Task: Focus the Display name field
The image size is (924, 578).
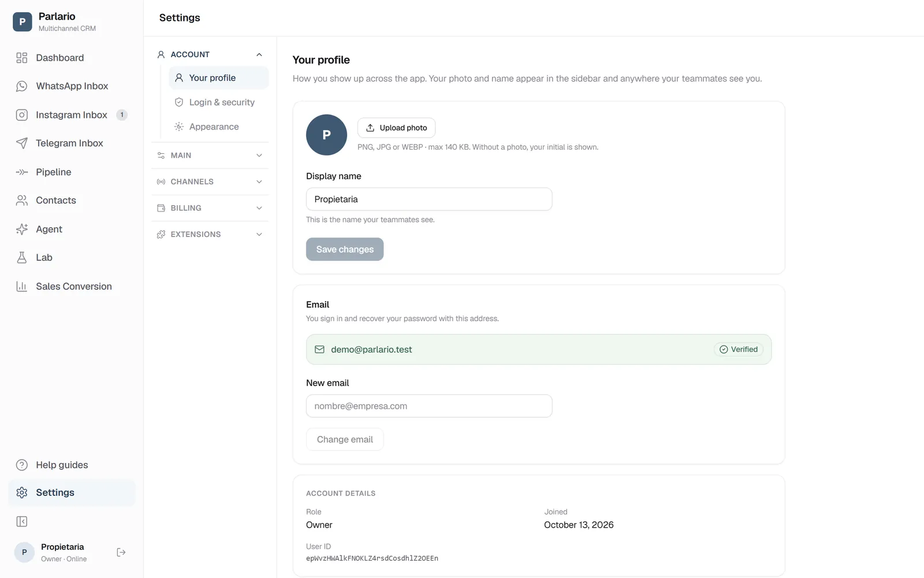Action: (429, 199)
